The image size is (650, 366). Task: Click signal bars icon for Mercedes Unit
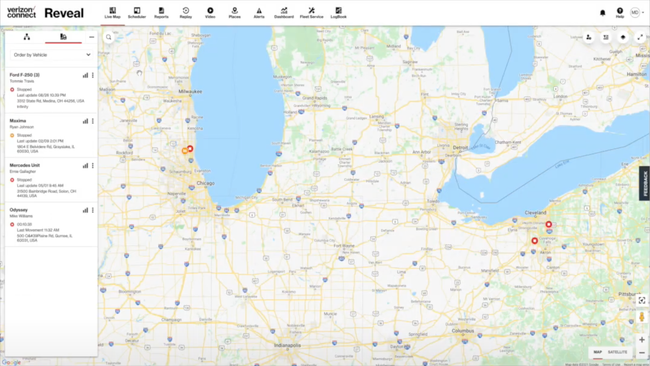pyautogui.click(x=85, y=165)
